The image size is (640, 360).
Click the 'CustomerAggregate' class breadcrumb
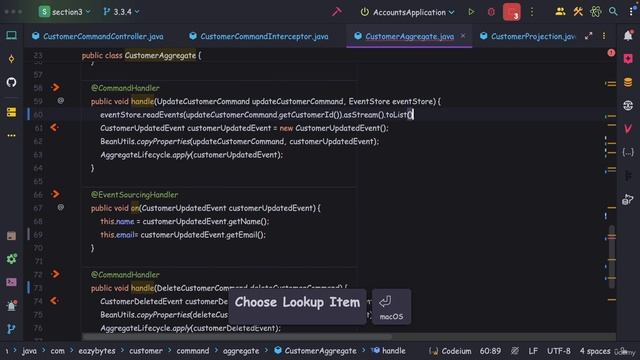[316, 351]
